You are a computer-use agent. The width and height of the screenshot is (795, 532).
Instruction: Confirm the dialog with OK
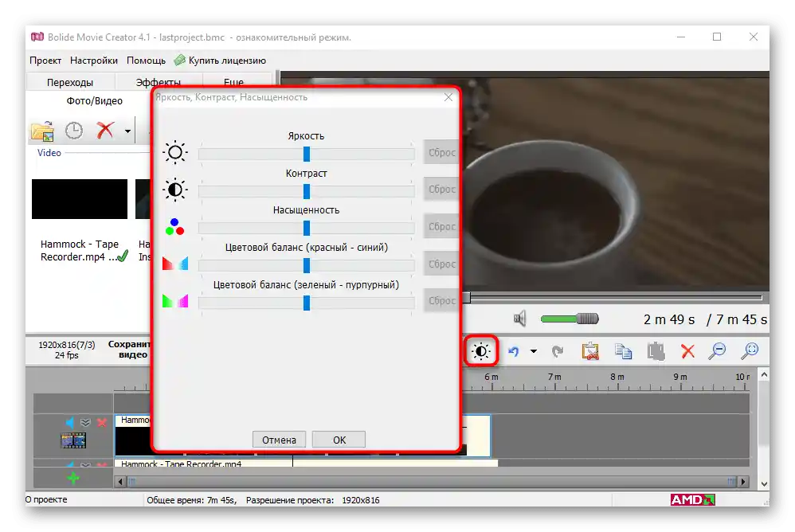click(339, 440)
